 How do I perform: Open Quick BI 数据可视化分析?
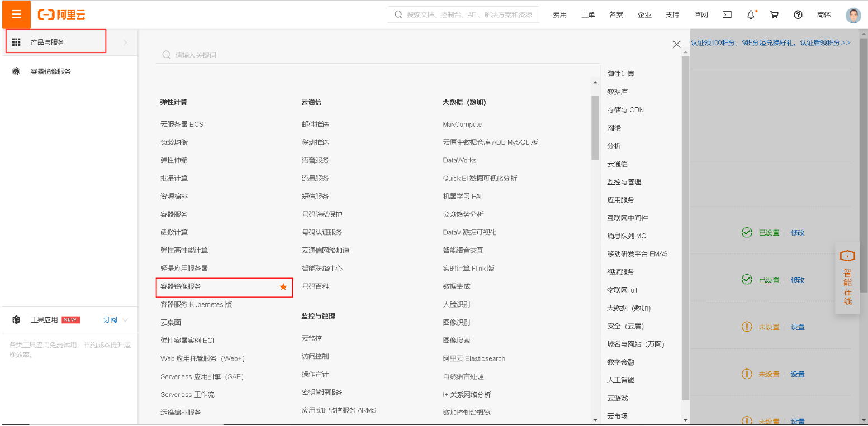tap(480, 178)
